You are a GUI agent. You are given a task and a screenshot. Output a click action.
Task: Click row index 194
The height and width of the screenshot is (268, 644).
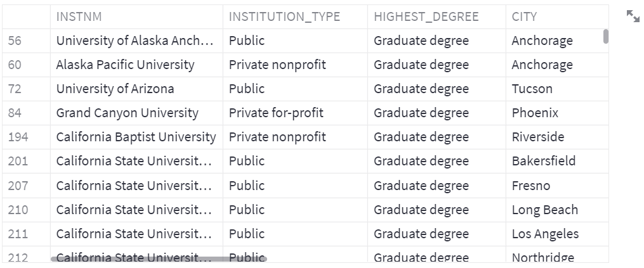[18, 137]
